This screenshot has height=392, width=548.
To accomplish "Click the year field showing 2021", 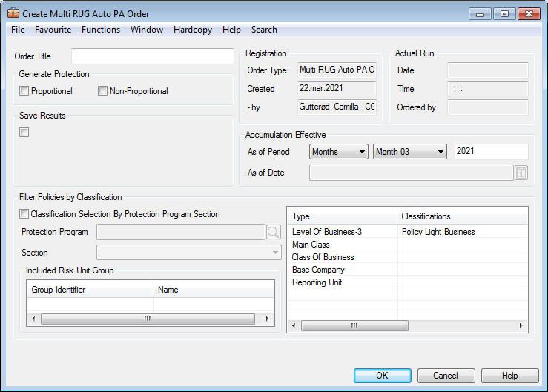I will coord(492,152).
